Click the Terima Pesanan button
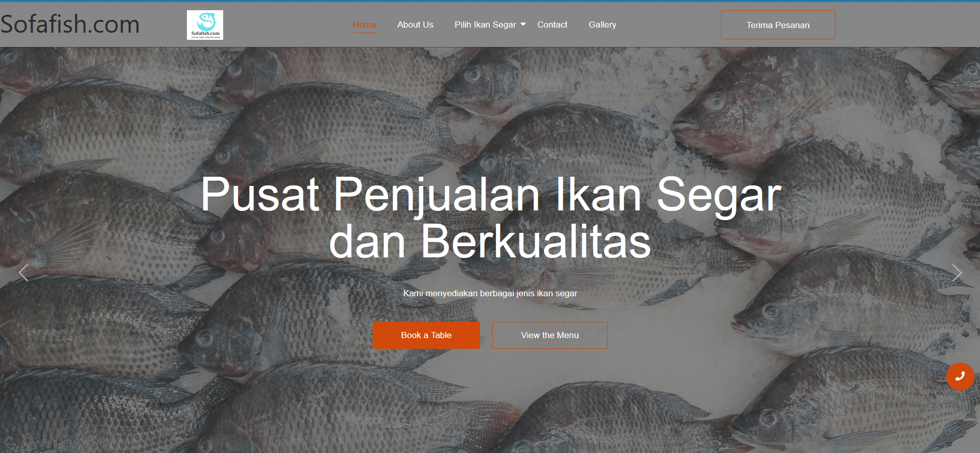This screenshot has width=980, height=453. click(778, 25)
